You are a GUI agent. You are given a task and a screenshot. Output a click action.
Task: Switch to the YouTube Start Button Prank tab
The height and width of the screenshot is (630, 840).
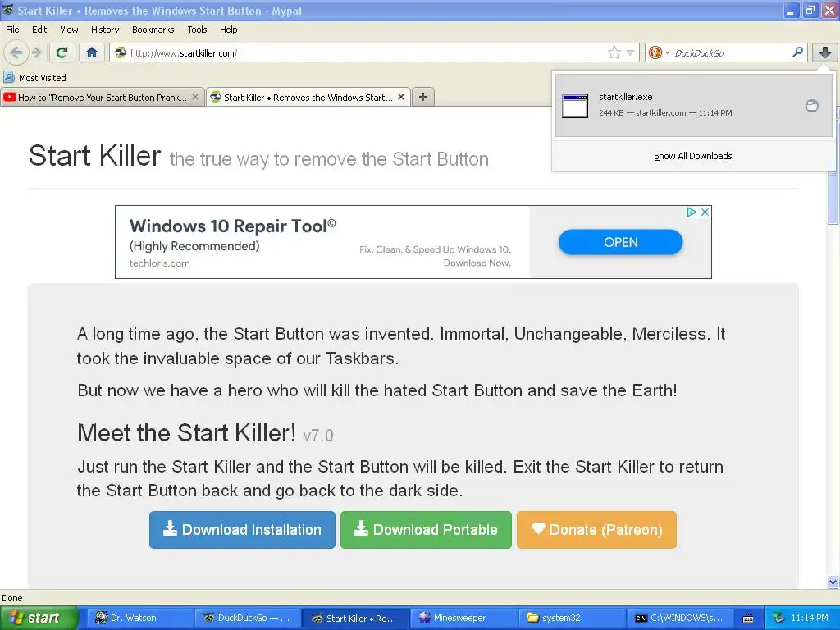(x=102, y=97)
